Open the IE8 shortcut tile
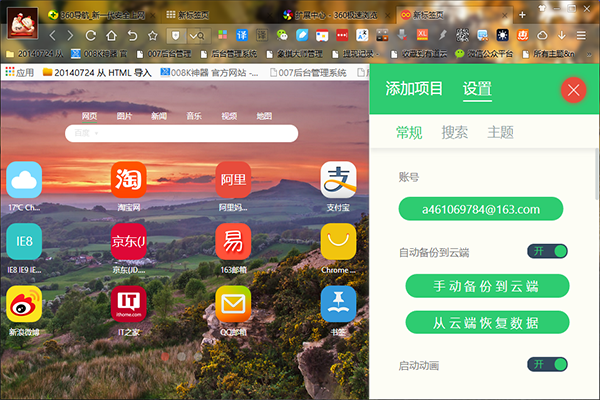Screen dimensions: 600x400 pyautogui.click(x=24, y=242)
